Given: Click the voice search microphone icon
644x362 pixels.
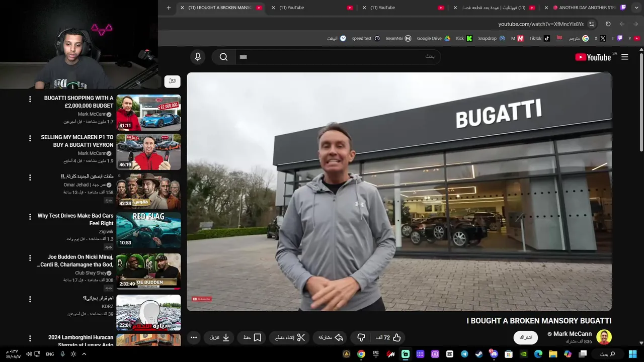Looking at the screenshot, I should coord(198,57).
